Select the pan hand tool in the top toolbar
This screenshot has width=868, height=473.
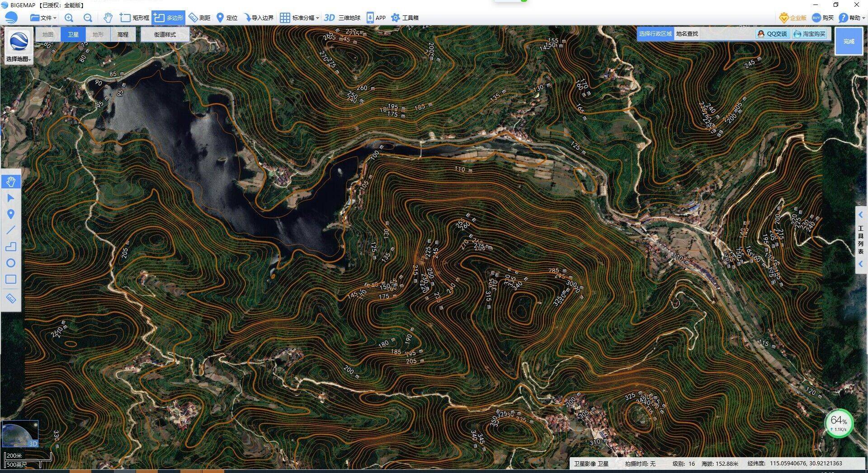pos(108,18)
